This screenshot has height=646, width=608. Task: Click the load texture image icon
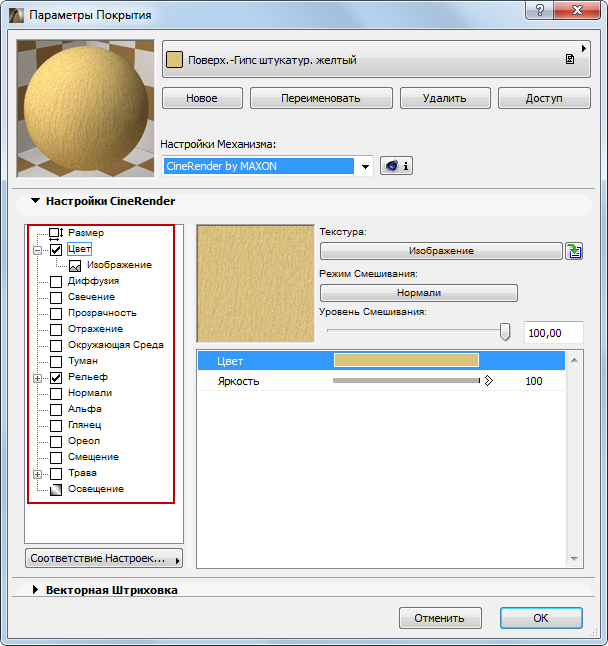574,251
